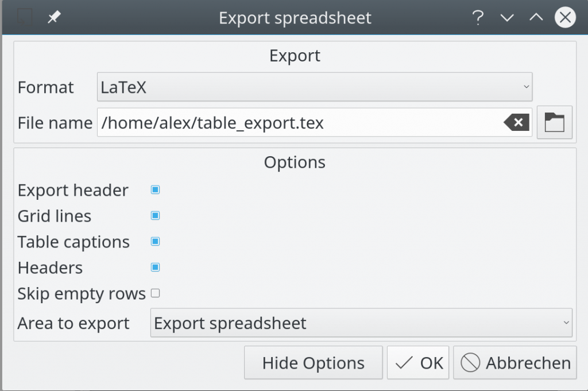Cancel the export via Abbrechen
588x391 pixels.
(514, 362)
